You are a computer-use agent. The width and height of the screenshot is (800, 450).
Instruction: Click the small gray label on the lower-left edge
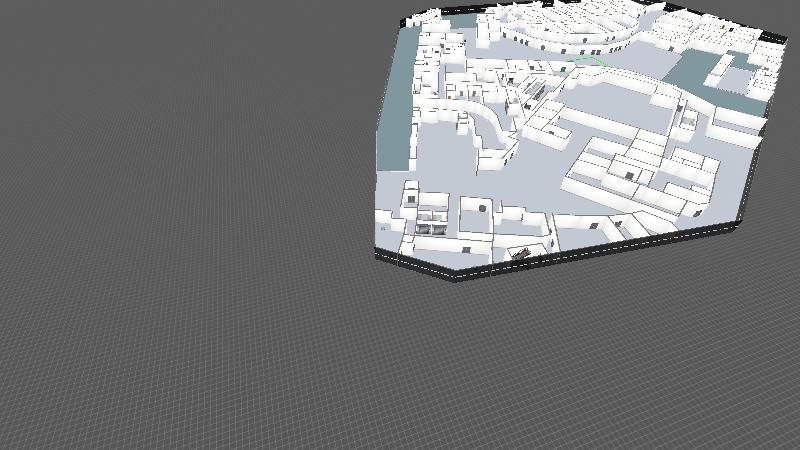[383, 227]
